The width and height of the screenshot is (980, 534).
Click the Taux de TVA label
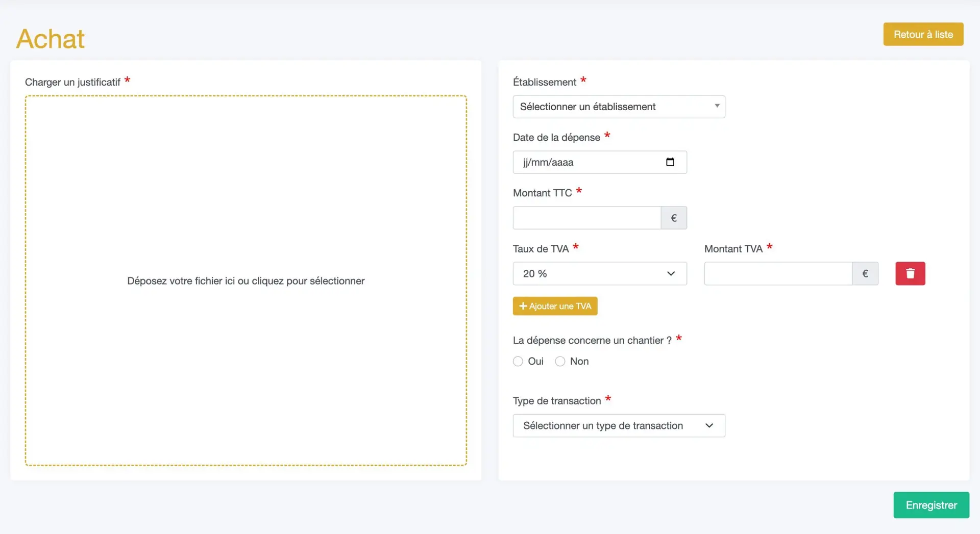point(541,248)
